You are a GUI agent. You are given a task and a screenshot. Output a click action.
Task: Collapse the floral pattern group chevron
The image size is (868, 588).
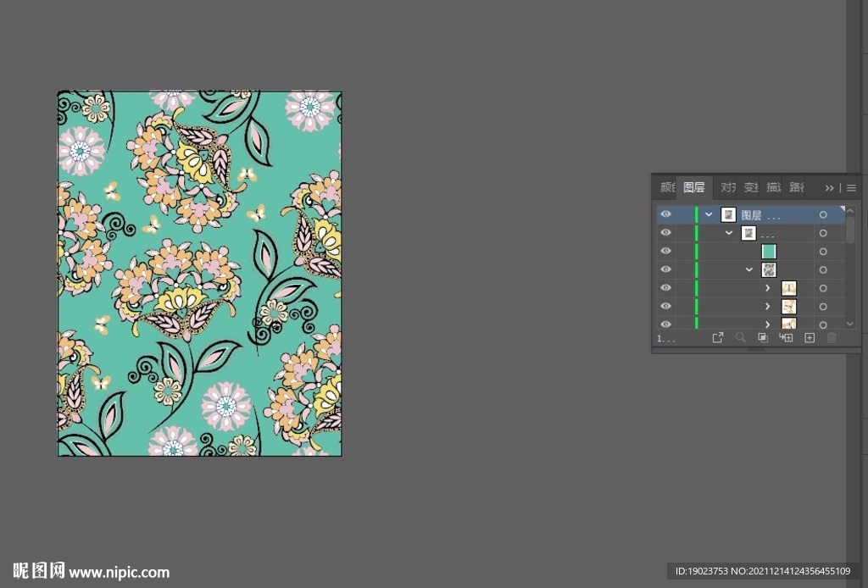pyautogui.click(x=749, y=270)
